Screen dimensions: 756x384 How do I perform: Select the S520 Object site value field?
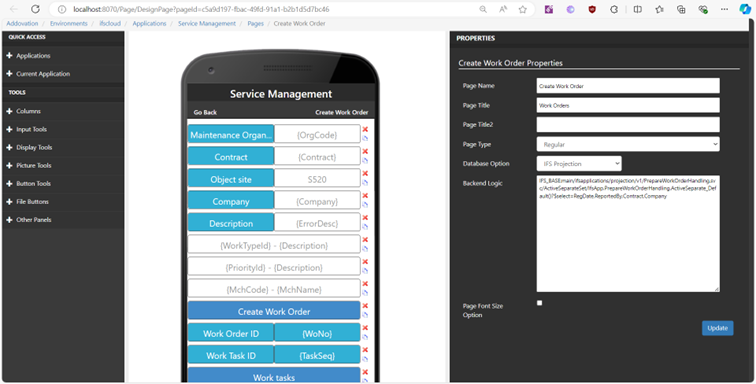point(317,179)
